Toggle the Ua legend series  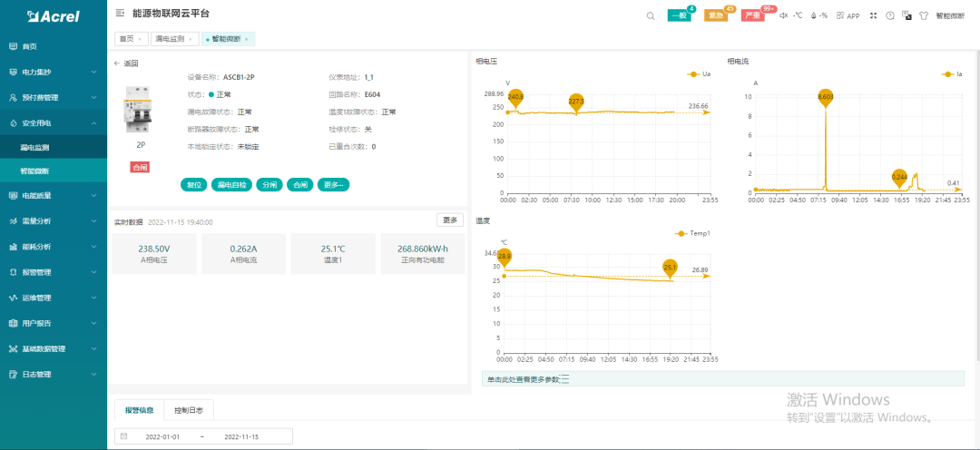click(x=699, y=73)
